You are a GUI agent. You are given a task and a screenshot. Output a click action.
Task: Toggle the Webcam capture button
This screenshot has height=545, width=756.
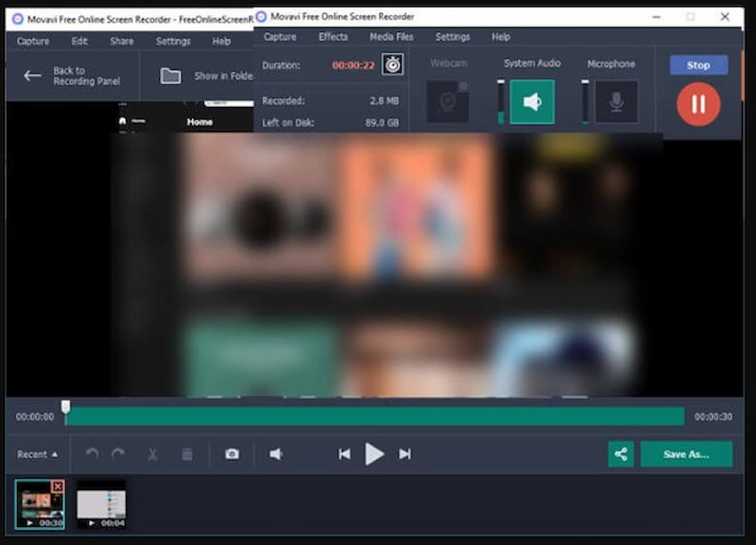point(448,102)
